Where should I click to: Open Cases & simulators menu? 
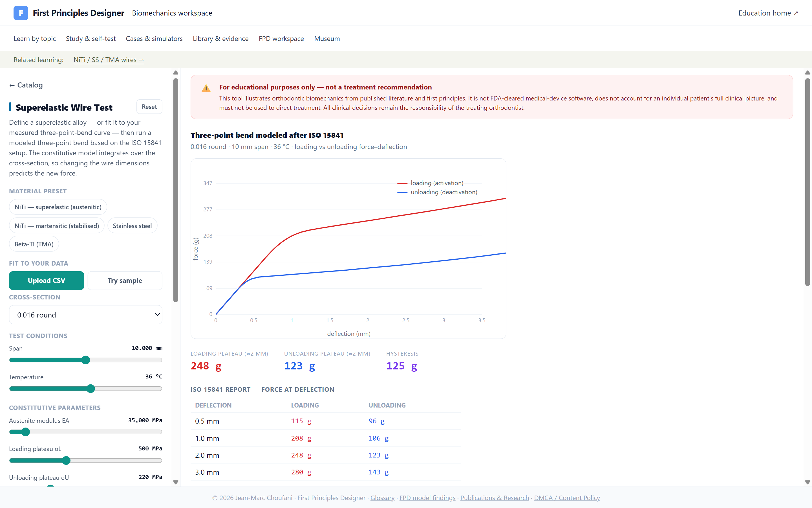154,39
